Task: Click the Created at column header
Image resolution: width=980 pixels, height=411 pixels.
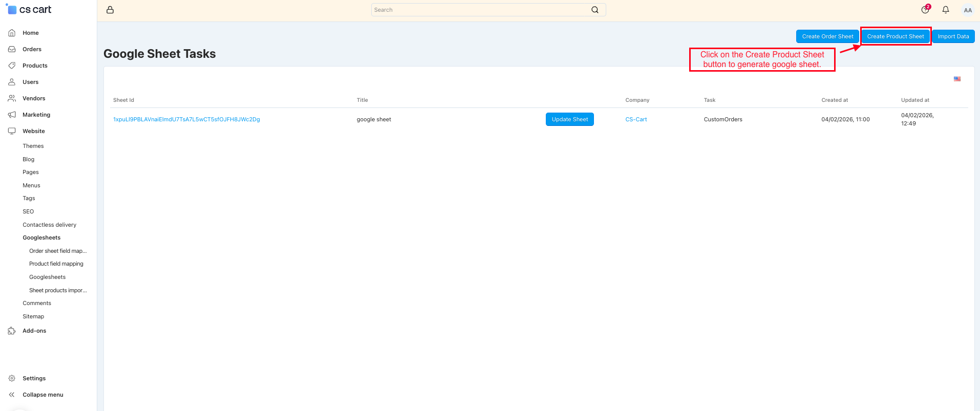Action: pos(834,100)
